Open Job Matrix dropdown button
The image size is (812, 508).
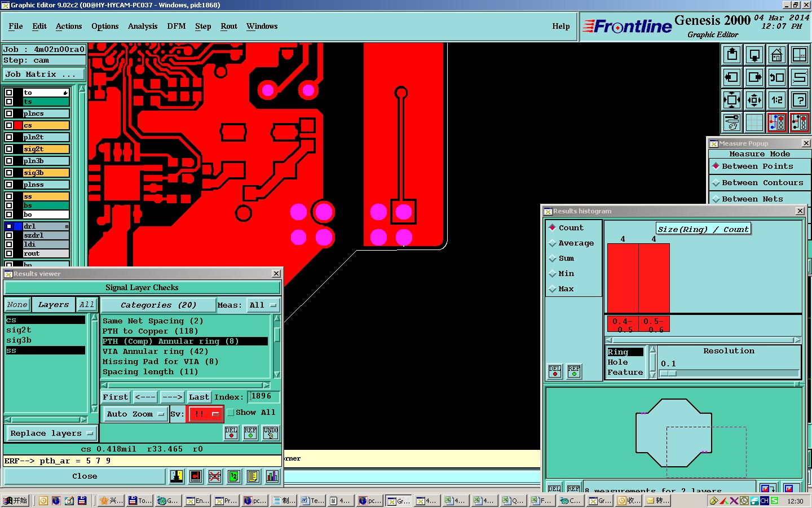[44, 75]
